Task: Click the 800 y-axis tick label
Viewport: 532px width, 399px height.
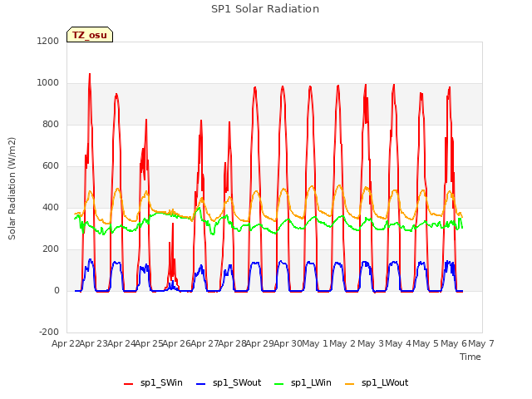Action: tap(51, 124)
